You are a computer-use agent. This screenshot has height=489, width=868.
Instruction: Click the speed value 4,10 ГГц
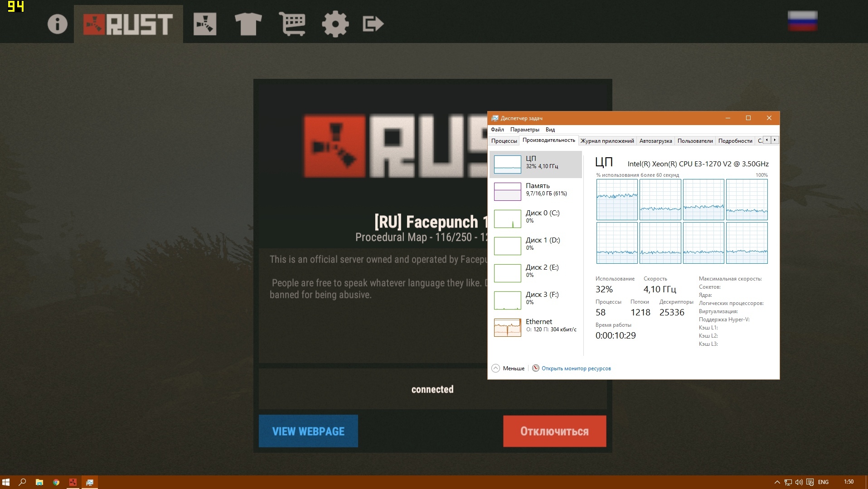pos(660,289)
